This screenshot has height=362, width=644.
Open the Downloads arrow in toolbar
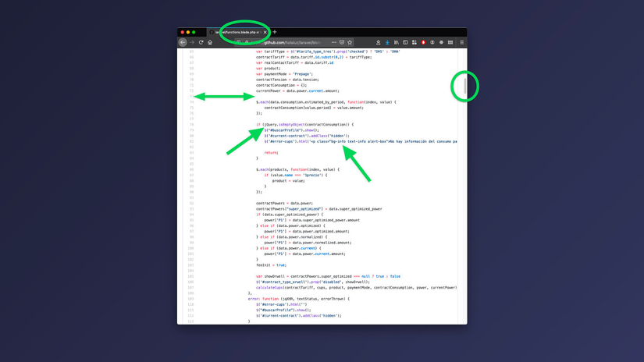tap(387, 42)
